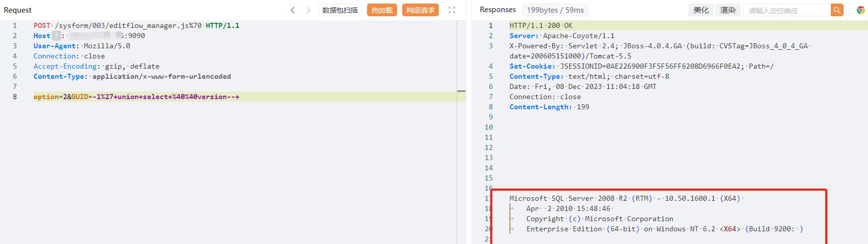Select the Connection: close request header

point(69,56)
